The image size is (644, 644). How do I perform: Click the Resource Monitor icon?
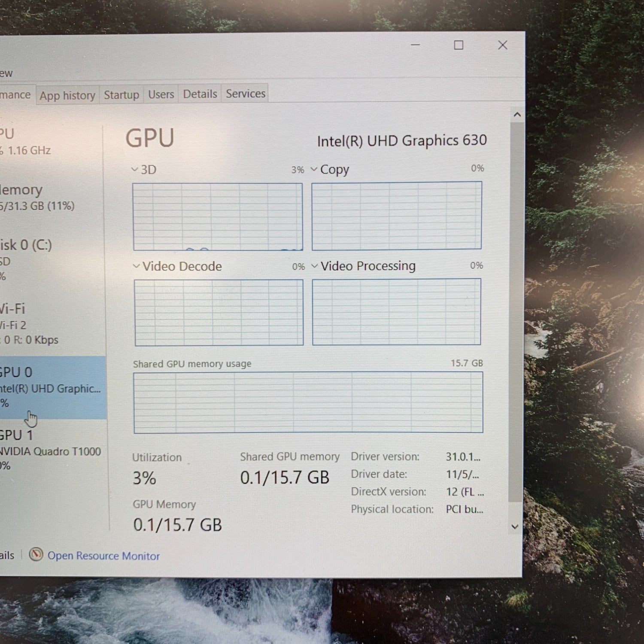click(36, 555)
